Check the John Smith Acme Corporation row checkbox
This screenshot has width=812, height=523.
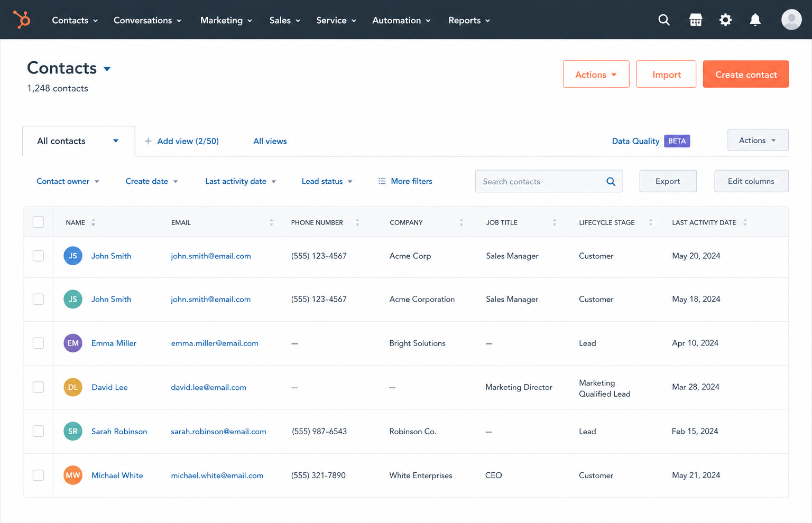pyautogui.click(x=38, y=299)
